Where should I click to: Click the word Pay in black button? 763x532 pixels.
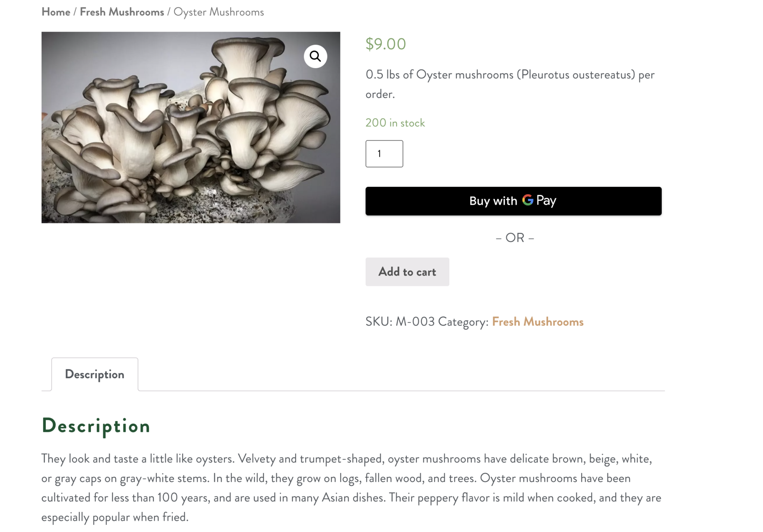point(546,201)
